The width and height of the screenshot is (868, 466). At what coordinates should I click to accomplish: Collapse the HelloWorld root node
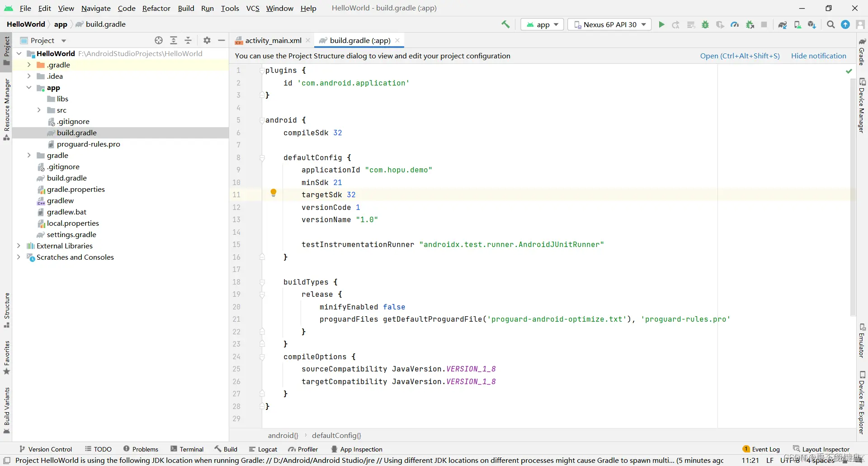[x=19, y=53]
